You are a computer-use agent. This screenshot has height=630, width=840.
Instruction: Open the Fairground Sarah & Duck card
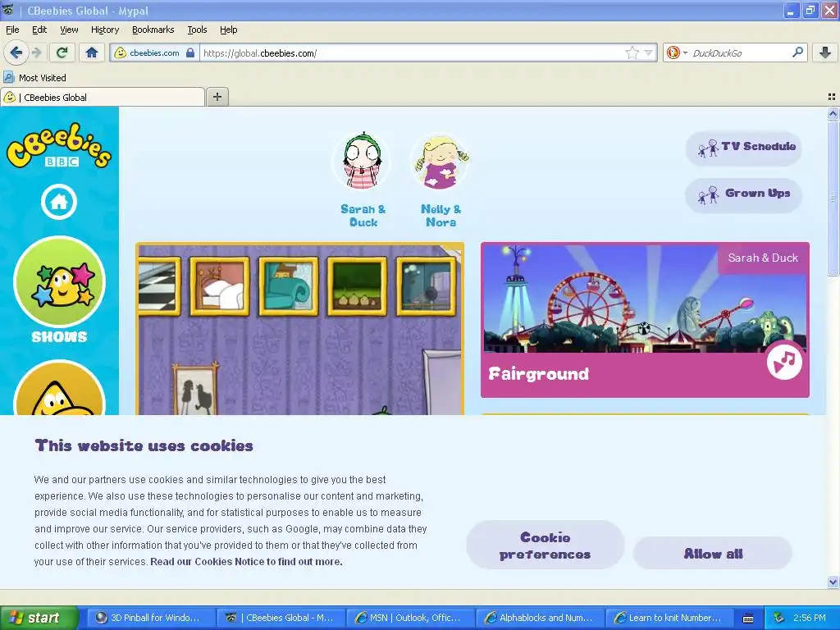[645, 320]
